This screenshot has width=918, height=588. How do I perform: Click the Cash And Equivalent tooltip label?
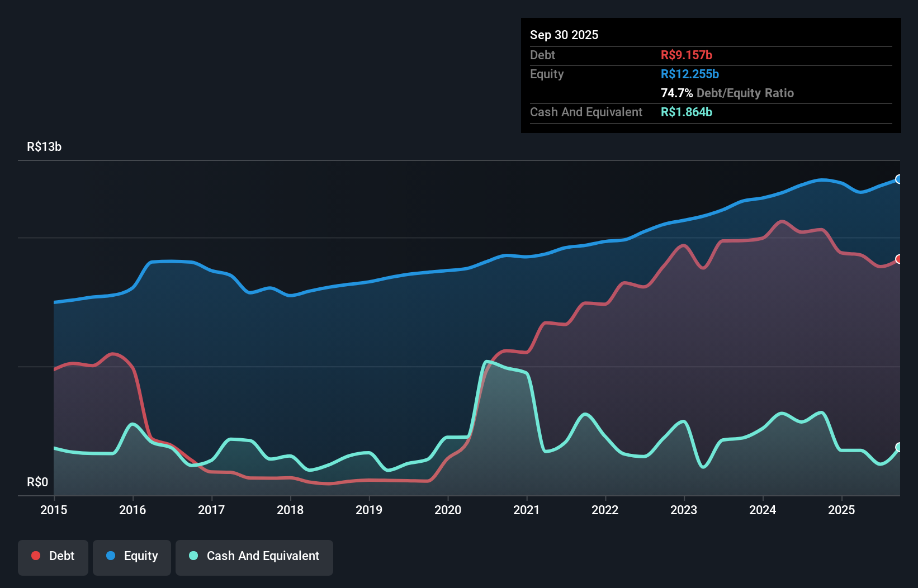click(x=586, y=112)
